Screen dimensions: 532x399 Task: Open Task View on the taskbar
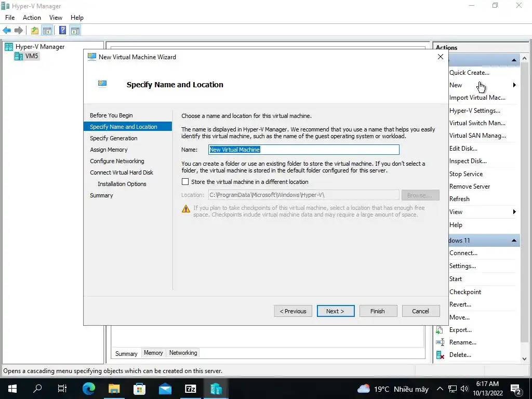(x=62, y=389)
